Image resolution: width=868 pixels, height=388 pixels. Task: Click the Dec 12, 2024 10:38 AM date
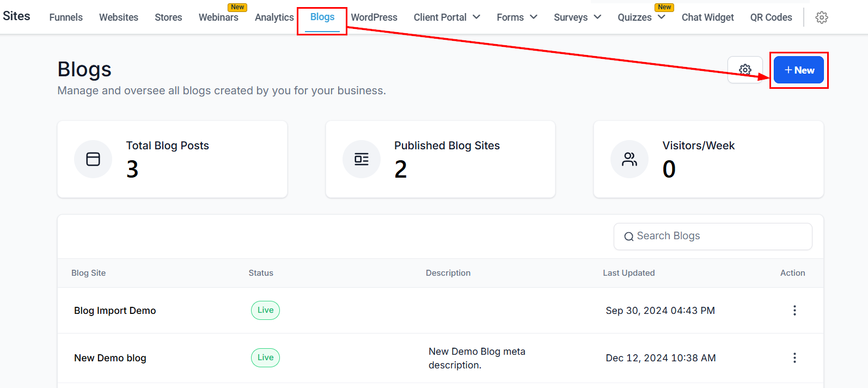click(661, 358)
